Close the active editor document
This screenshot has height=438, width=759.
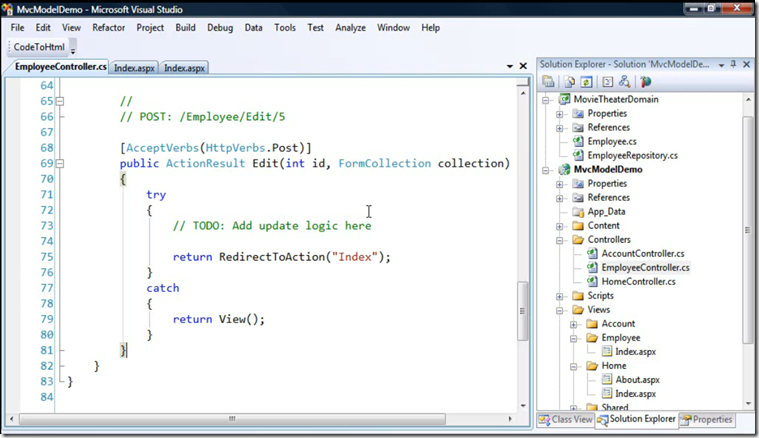tap(523, 66)
